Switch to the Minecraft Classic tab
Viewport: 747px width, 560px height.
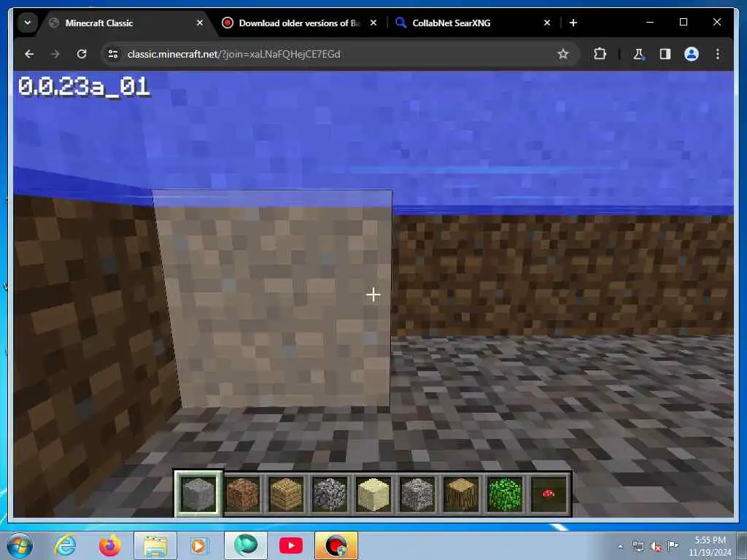[126, 23]
